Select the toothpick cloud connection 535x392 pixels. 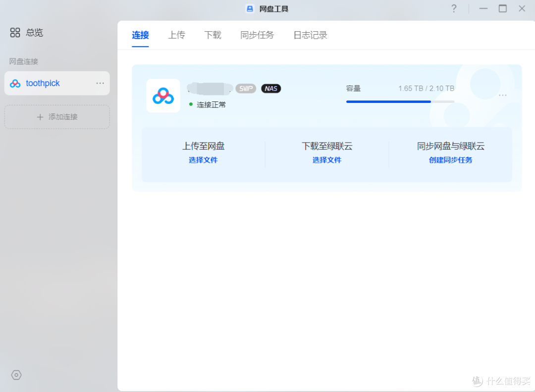click(57, 83)
